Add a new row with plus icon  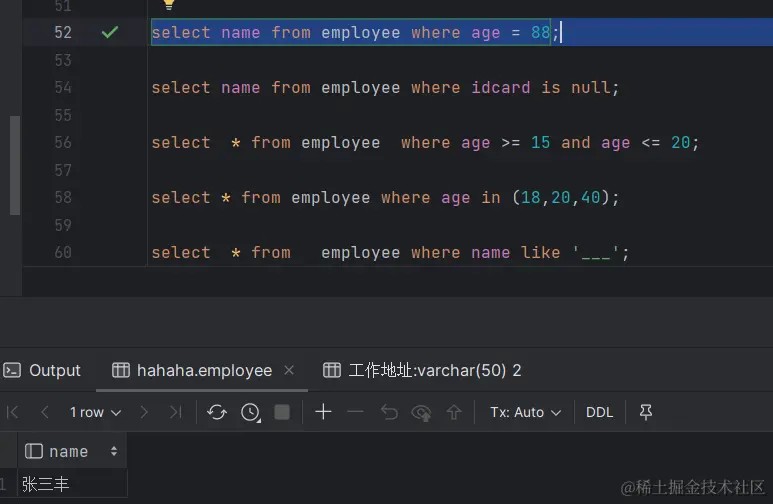(x=323, y=411)
